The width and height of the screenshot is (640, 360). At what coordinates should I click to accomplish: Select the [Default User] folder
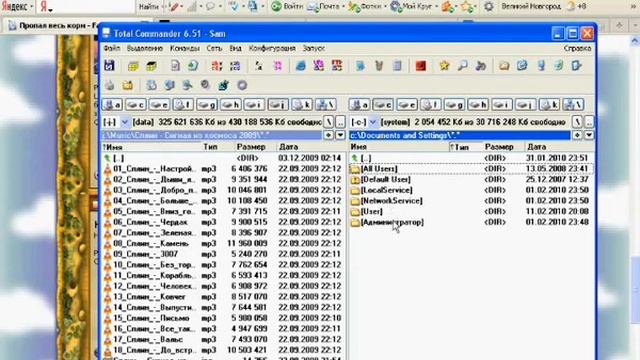click(471, 179)
